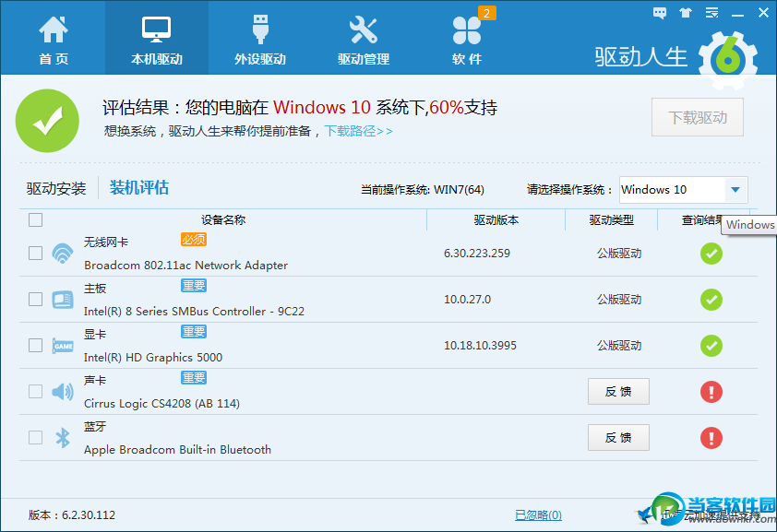Click green check status for 无线网卡
777x532 pixels.
point(711,254)
